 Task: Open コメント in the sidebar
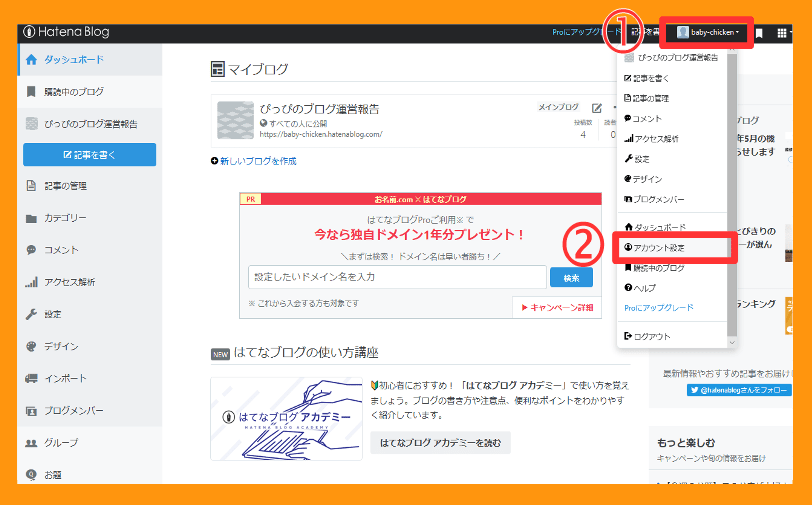90,250
